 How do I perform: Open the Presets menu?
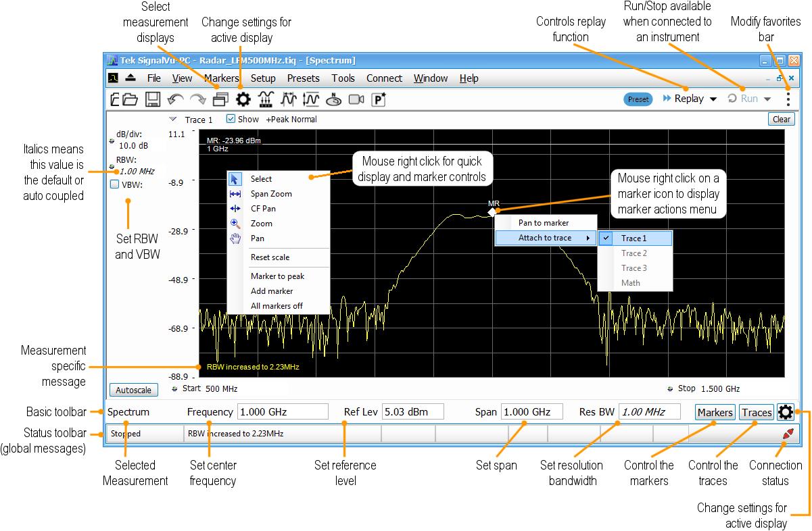[x=304, y=78]
